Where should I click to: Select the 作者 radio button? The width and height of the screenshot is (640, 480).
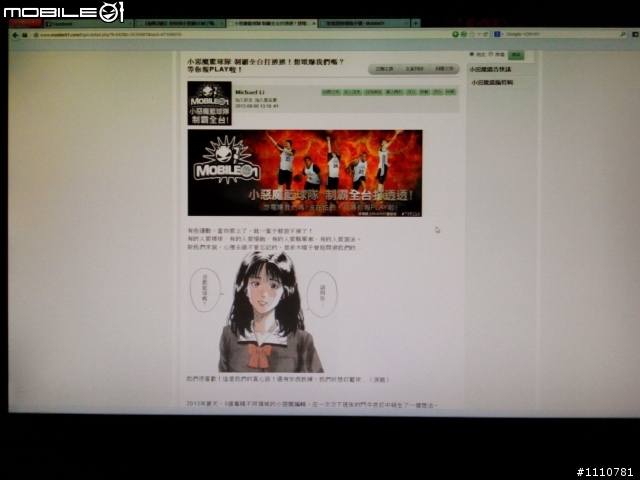tap(491, 54)
